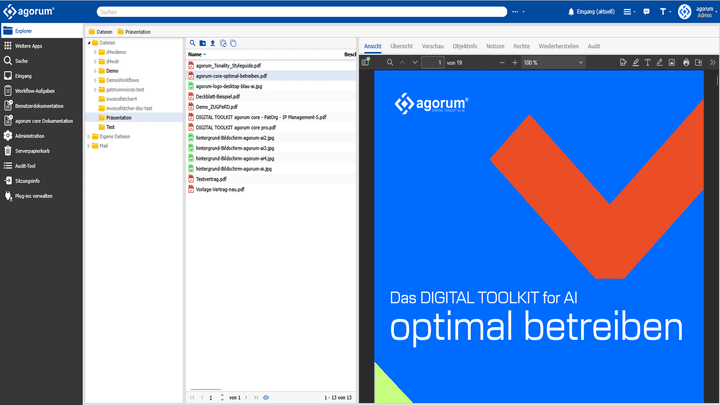The width and height of the screenshot is (720, 405).
Task: Sort by the Name column header
Action: click(x=197, y=54)
